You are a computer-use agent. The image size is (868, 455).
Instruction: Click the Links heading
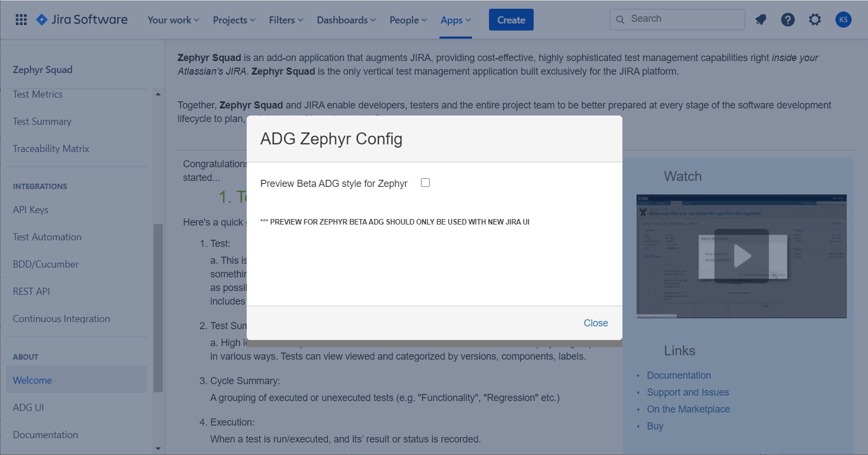pos(680,351)
